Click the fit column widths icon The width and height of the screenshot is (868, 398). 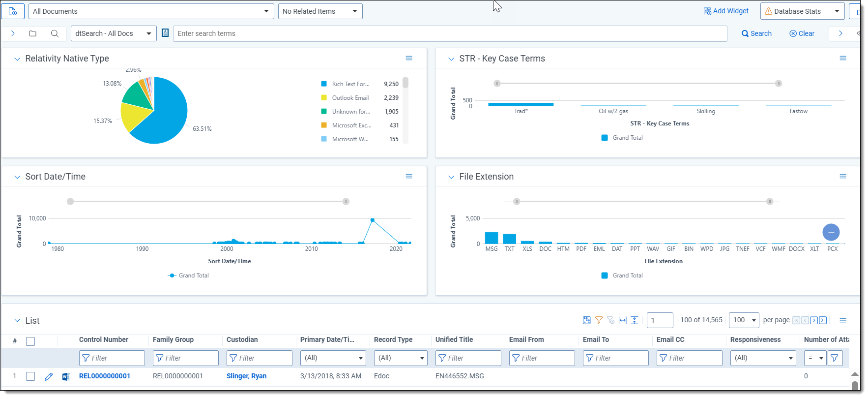pos(622,320)
